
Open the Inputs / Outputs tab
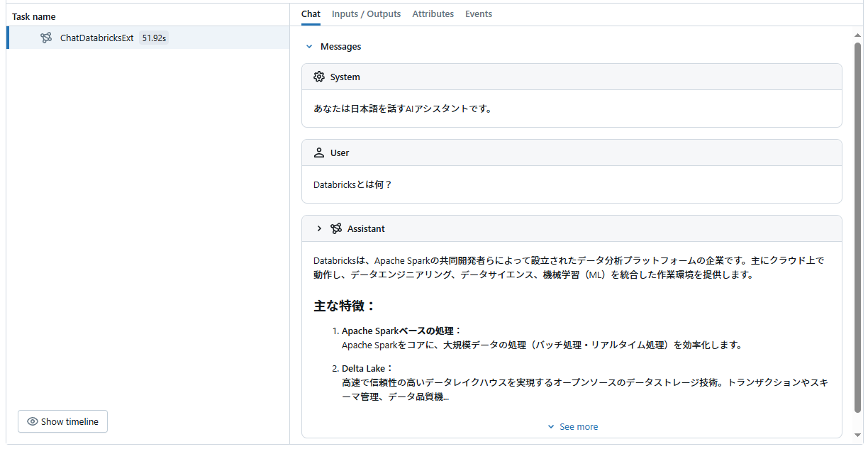click(x=366, y=13)
